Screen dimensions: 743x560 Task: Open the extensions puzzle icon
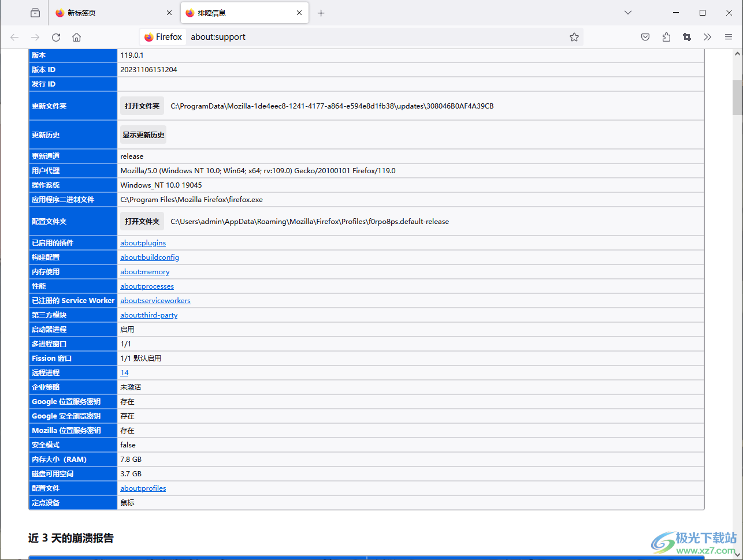666,37
